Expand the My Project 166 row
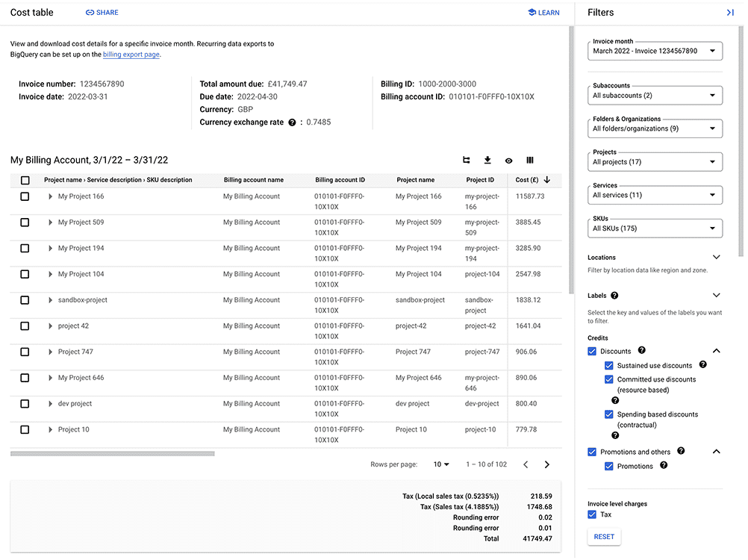748x560 pixels. coord(50,196)
